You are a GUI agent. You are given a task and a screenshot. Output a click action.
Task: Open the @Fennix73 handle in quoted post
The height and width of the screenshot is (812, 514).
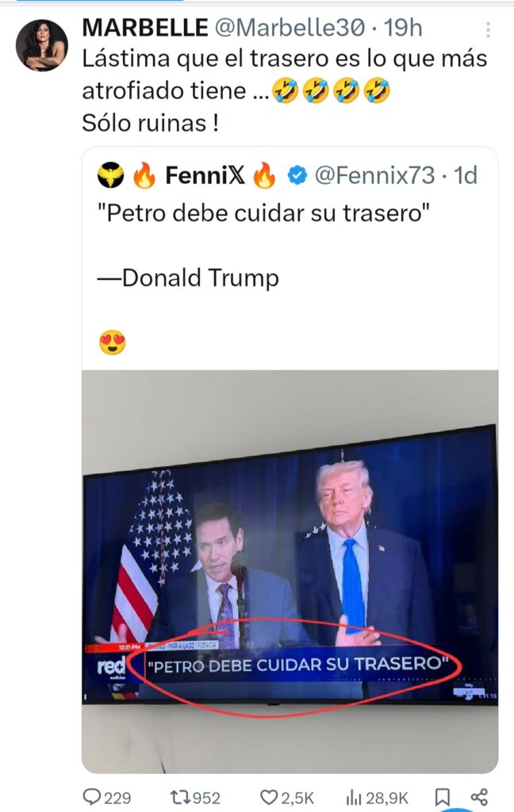(374, 176)
